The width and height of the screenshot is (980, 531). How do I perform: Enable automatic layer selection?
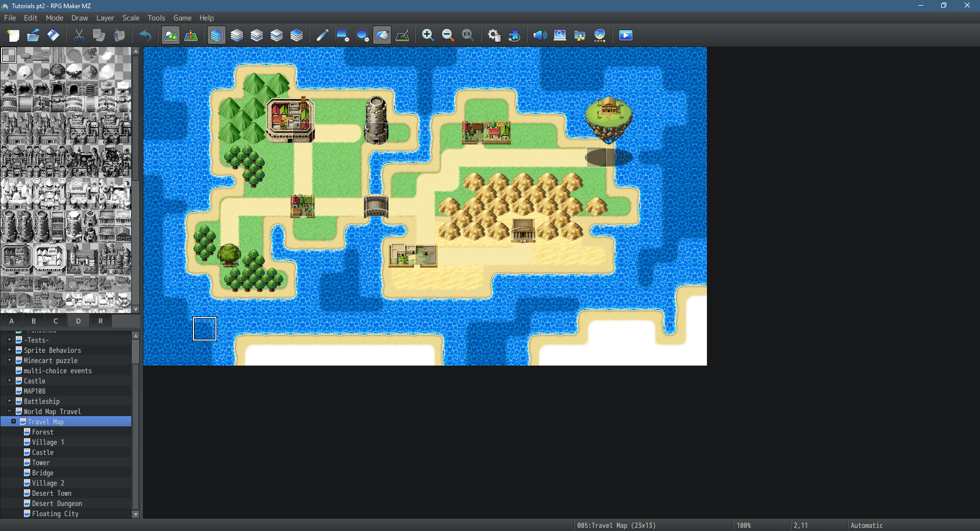(x=216, y=35)
